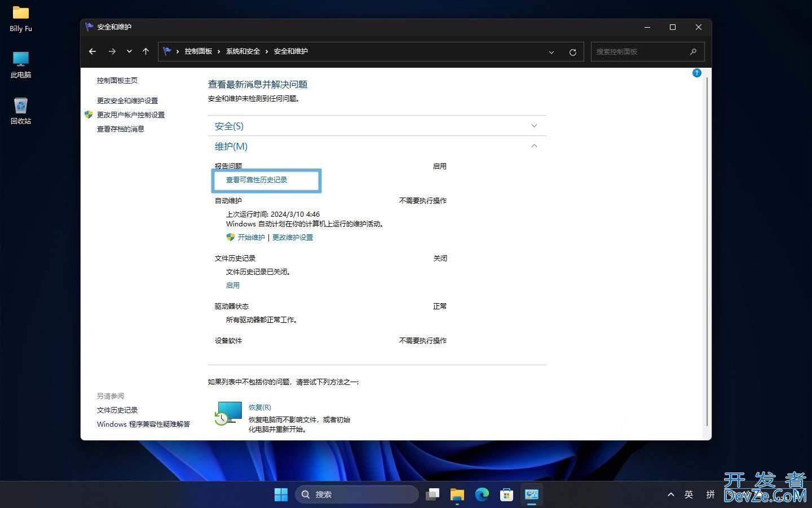Viewport: 812px width, 508px height.
Task: Click 开始维护 link
Action: 251,238
